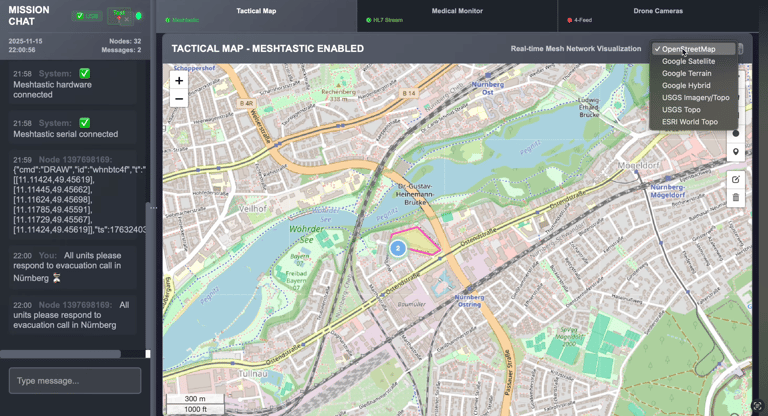Click the DRAW command JSON message
The height and width of the screenshot is (416, 768).
pyautogui.click(x=72, y=195)
